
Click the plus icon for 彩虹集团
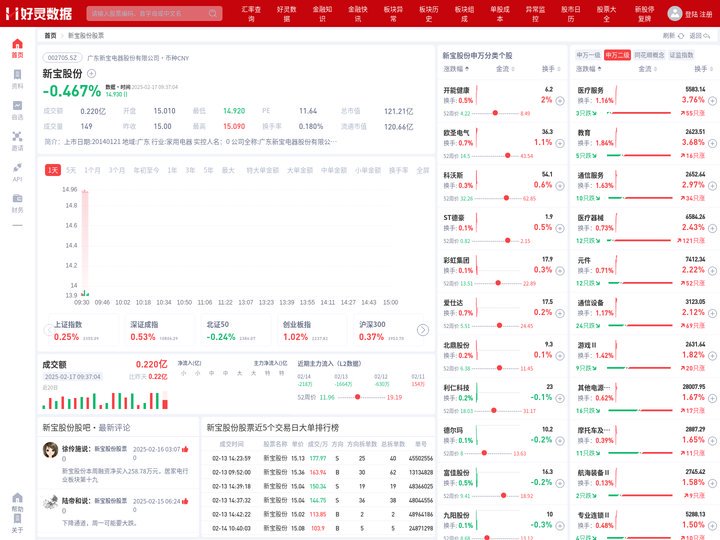pyautogui.click(x=560, y=270)
